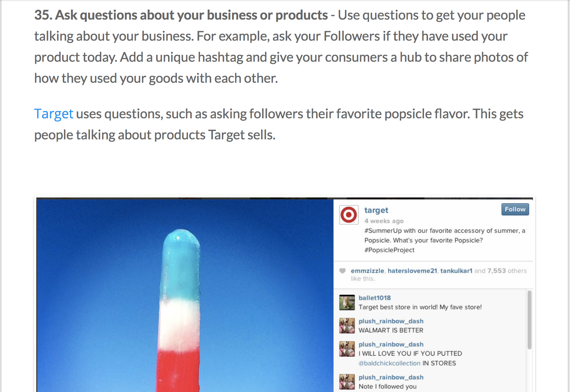Click the 7,553 others likes count
Viewport: 570px width, 392px height.
[507, 271]
